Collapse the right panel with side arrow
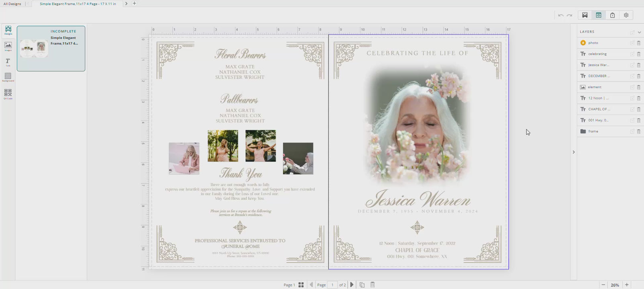The width and height of the screenshot is (644, 289). point(573,152)
